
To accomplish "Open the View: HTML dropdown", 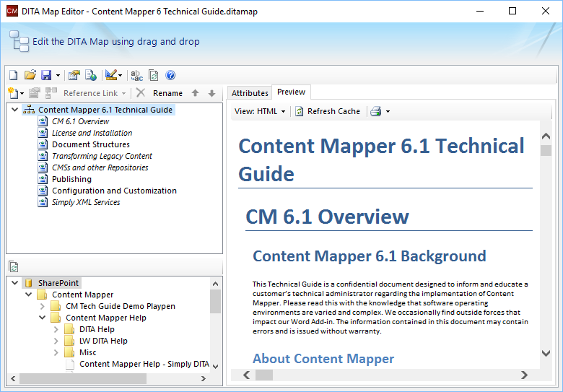I will click(x=260, y=111).
